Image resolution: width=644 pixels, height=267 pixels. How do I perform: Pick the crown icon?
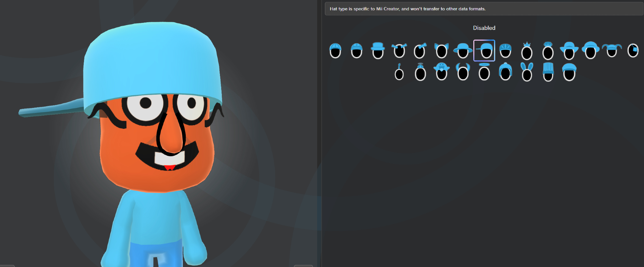point(527,51)
